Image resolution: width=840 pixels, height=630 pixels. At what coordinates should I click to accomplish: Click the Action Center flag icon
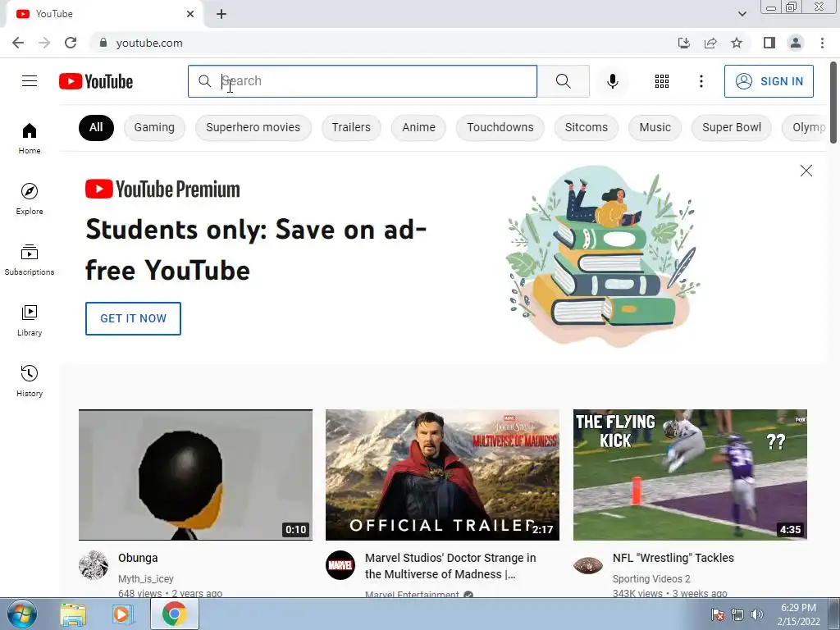tap(717, 614)
